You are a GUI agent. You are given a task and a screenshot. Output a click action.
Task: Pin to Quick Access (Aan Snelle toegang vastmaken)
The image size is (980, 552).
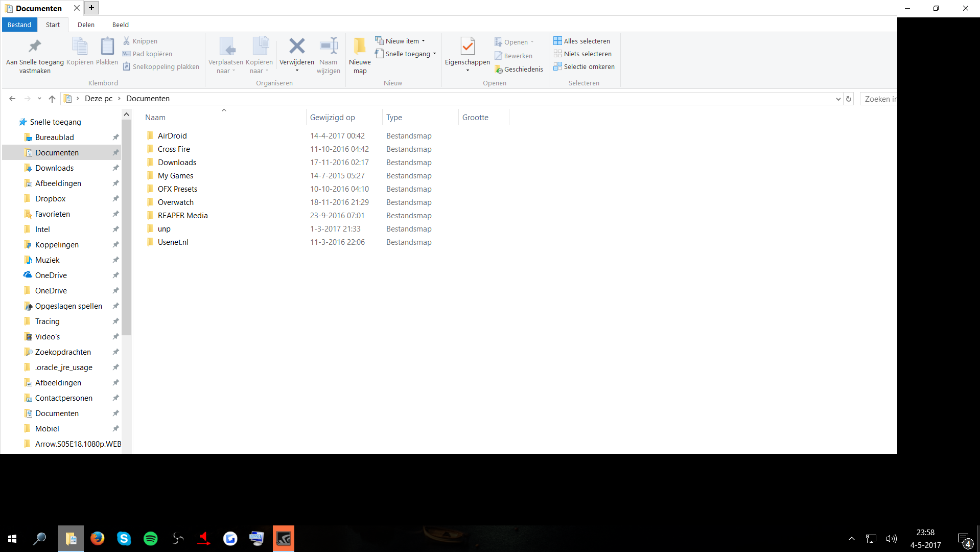(x=35, y=55)
